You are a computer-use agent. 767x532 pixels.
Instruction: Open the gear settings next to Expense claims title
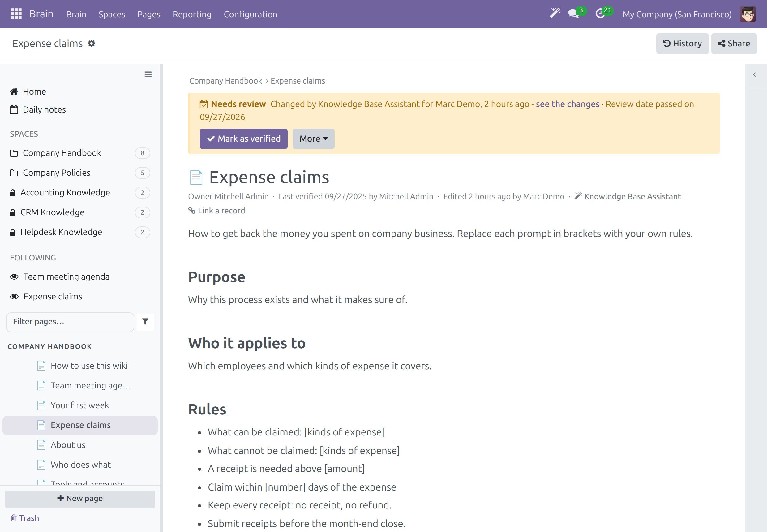(x=91, y=43)
